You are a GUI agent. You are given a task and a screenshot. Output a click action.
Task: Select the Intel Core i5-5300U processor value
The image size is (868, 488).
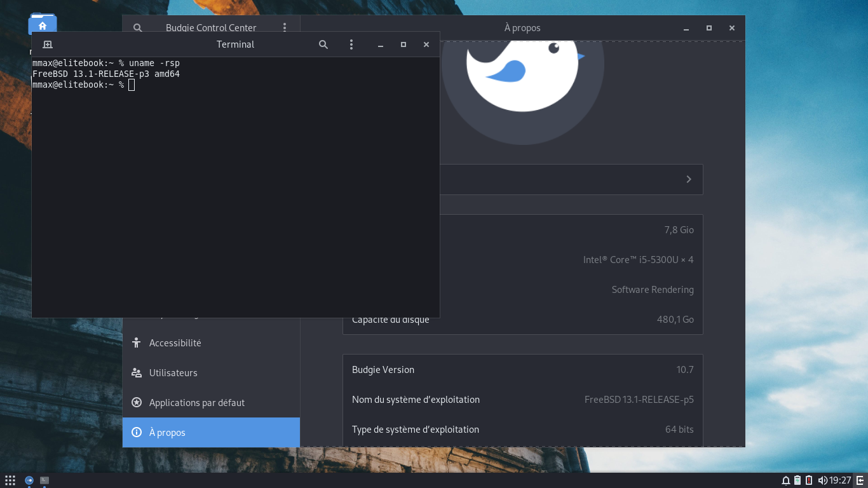pyautogui.click(x=639, y=260)
